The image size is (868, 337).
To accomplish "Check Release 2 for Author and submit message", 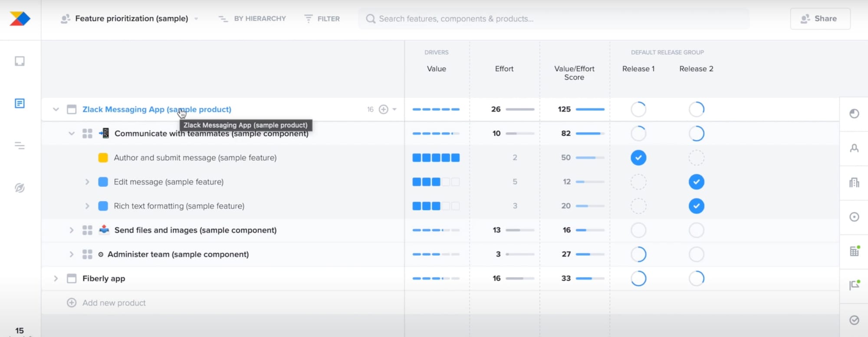I will click(697, 157).
